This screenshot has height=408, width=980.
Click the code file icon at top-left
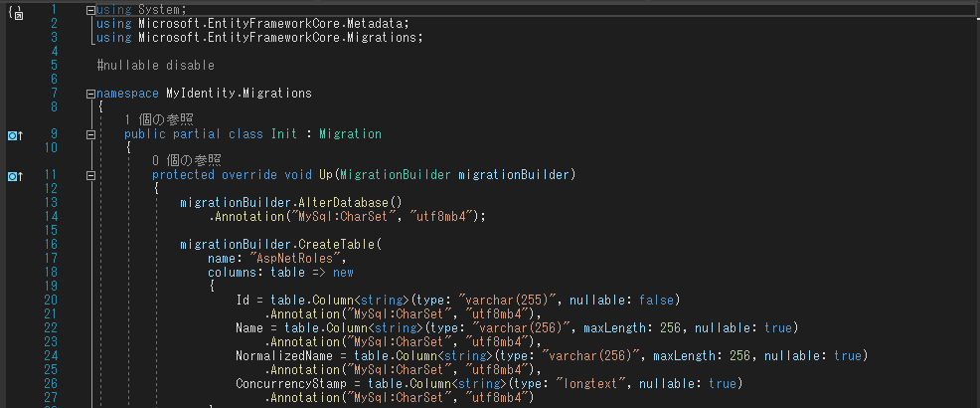point(16,12)
